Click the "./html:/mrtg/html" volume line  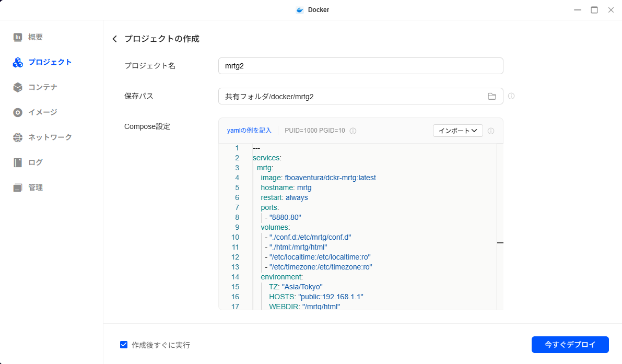(296, 247)
